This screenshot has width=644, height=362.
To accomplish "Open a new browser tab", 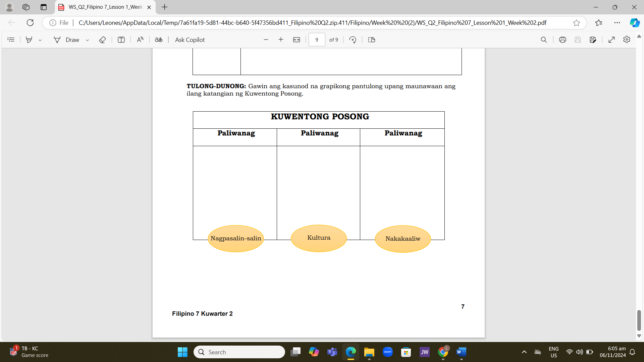I will [x=164, y=7].
